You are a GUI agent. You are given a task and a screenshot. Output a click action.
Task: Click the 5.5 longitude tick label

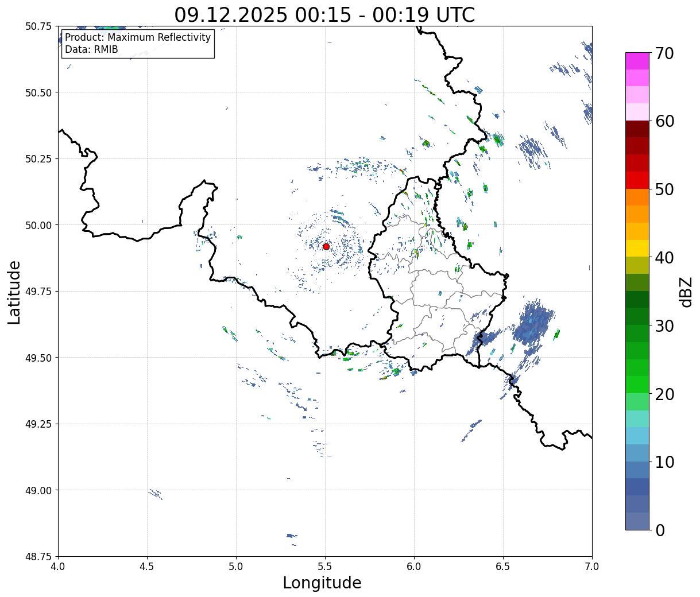325,567
